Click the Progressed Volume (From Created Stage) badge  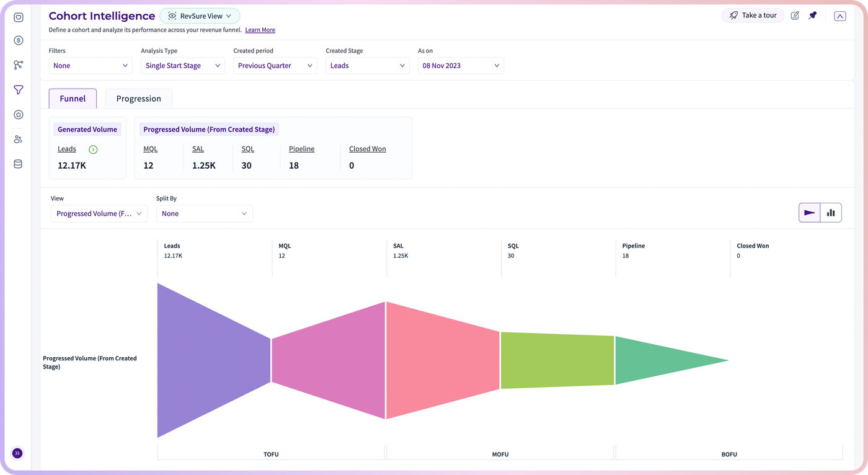[209, 130]
